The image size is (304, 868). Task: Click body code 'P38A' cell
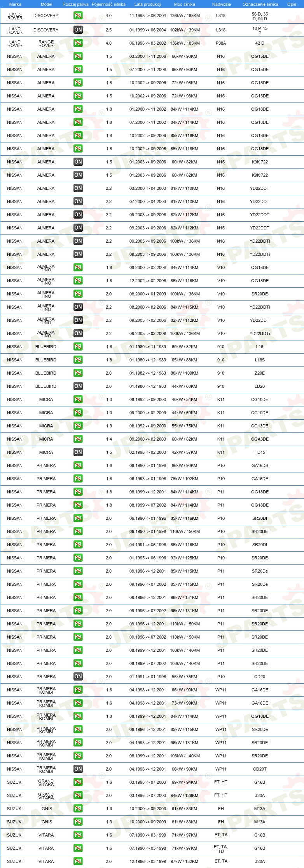tap(221, 43)
